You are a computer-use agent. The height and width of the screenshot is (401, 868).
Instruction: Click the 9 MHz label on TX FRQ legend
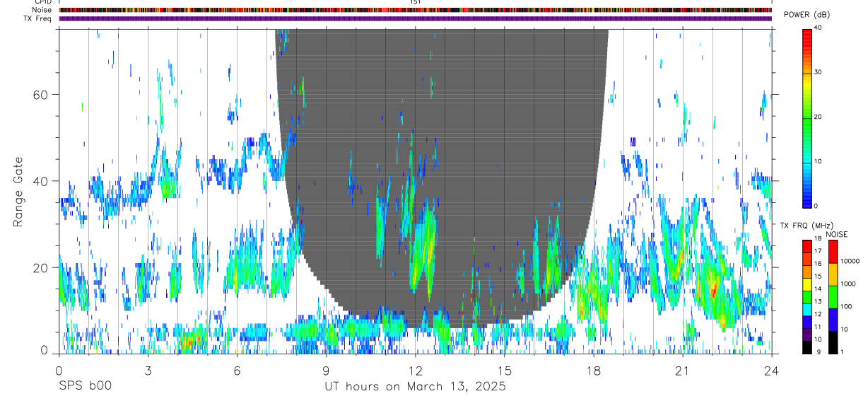click(x=818, y=352)
